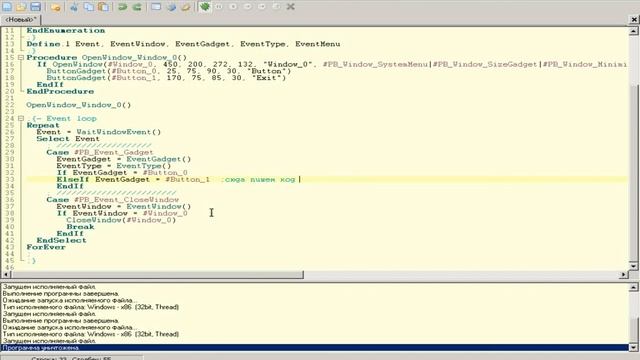
Task: Create a new source file via toolbar
Action: pos(7,7)
